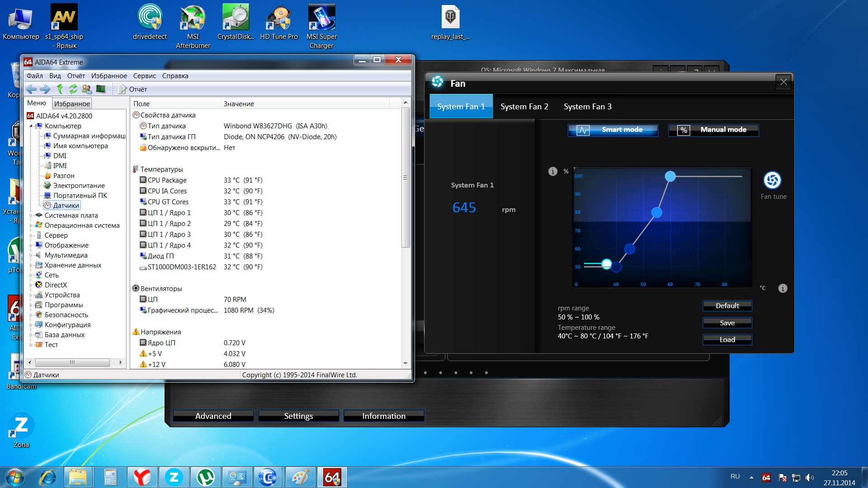Expand the Системная плата tree node
Screen dimensions: 868x488
click(x=31, y=216)
